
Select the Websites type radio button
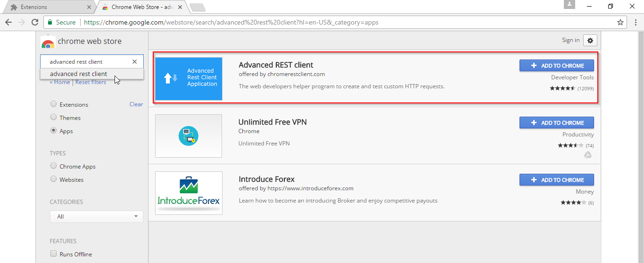click(x=54, y=179)
